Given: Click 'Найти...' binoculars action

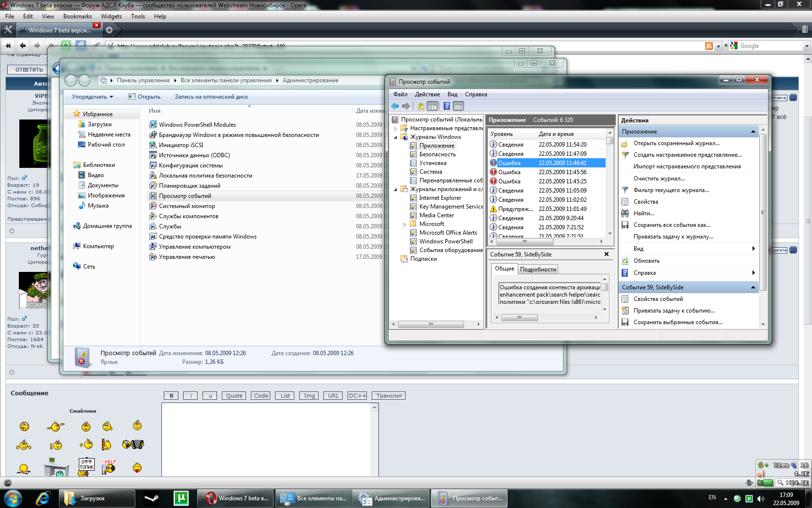Looking at the screenshot, I should pyautogui.click(x=644, y=213).
